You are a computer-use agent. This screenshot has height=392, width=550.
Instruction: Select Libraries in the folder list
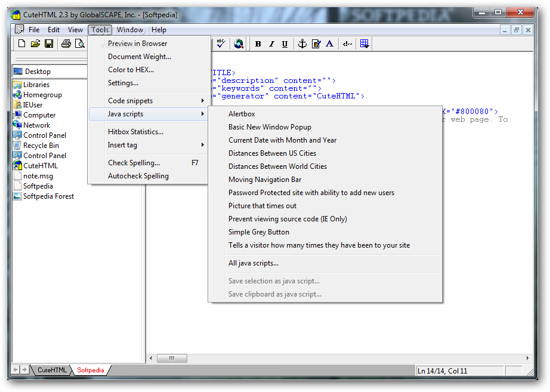click(x=36, y=85)
